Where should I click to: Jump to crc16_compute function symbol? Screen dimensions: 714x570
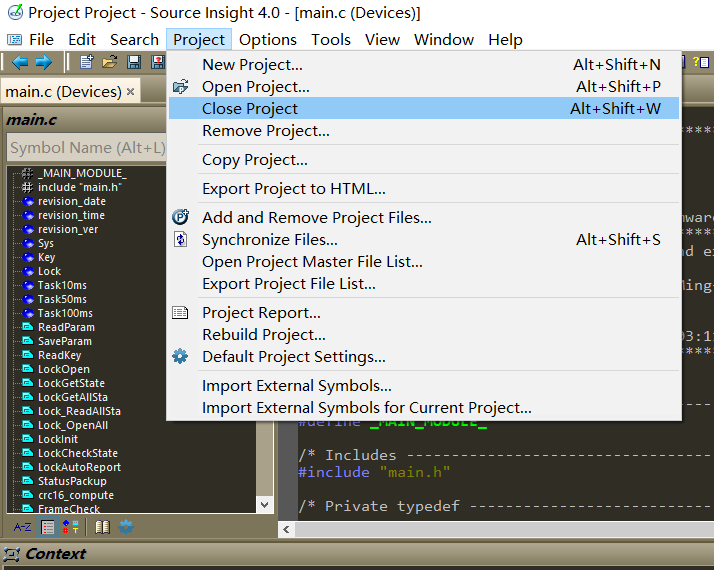click(76, 495)
